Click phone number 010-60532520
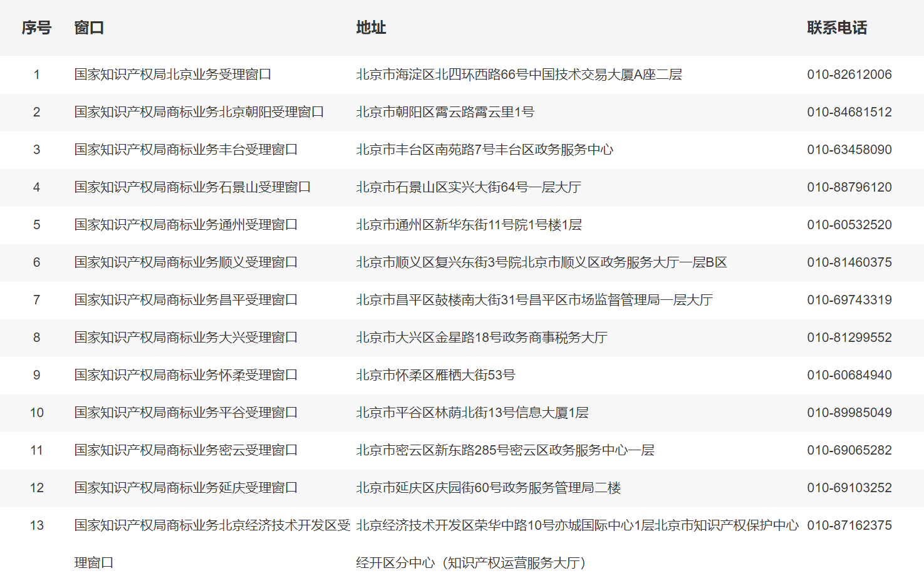This screenshot has width=924, height=588. click(x=849, y=225)
